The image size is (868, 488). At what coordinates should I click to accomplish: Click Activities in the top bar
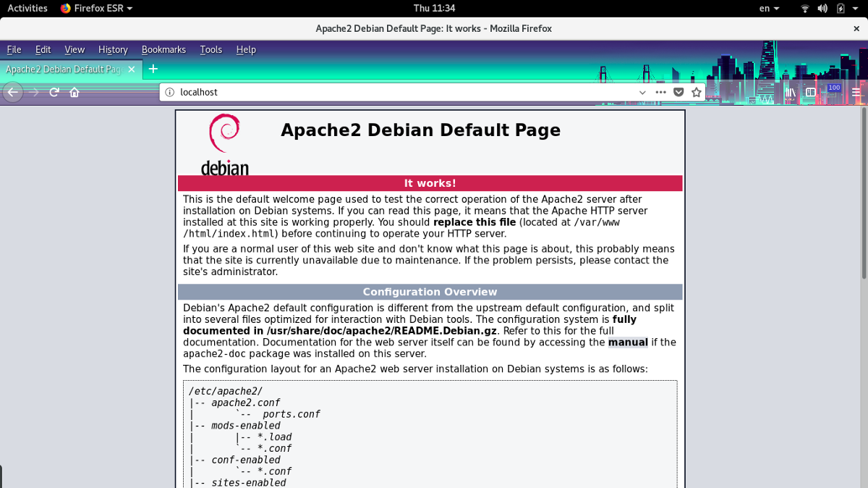point(27,8)
